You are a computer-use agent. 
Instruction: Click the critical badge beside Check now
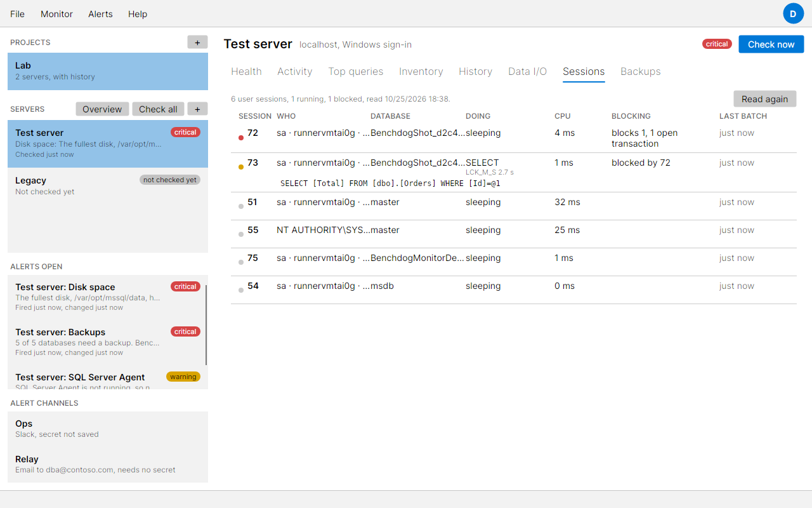(717, 44)
